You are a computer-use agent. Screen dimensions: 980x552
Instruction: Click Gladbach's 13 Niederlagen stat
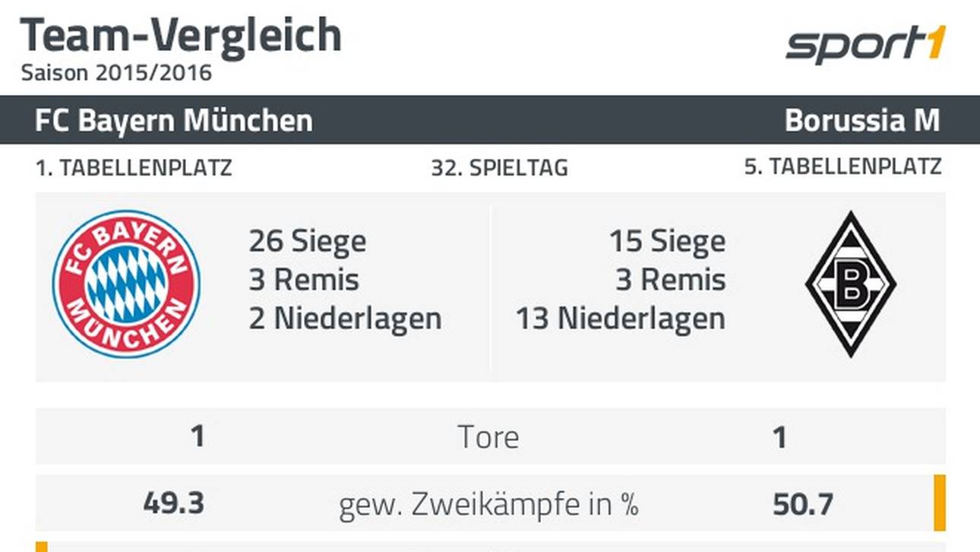pyautogui.click(x=621, y=319)
